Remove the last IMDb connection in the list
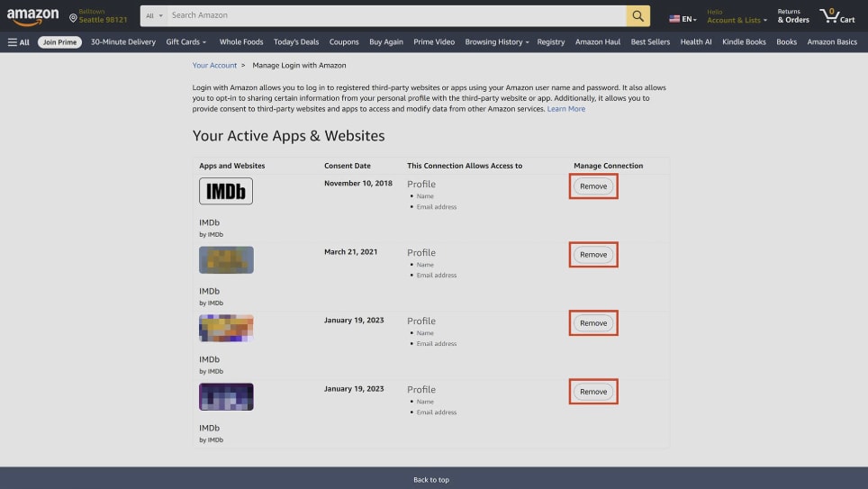Viewport: 868px width, 489px height. (x=593, y=392)
